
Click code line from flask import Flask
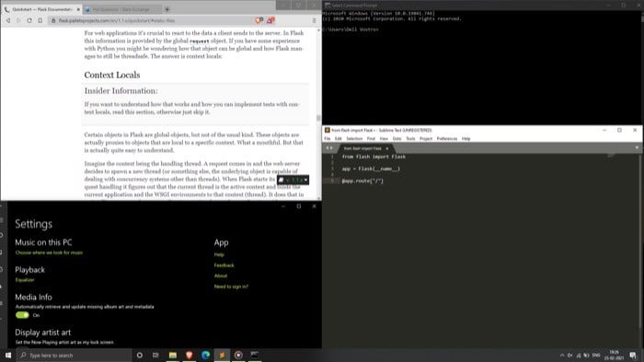point(374,157)
